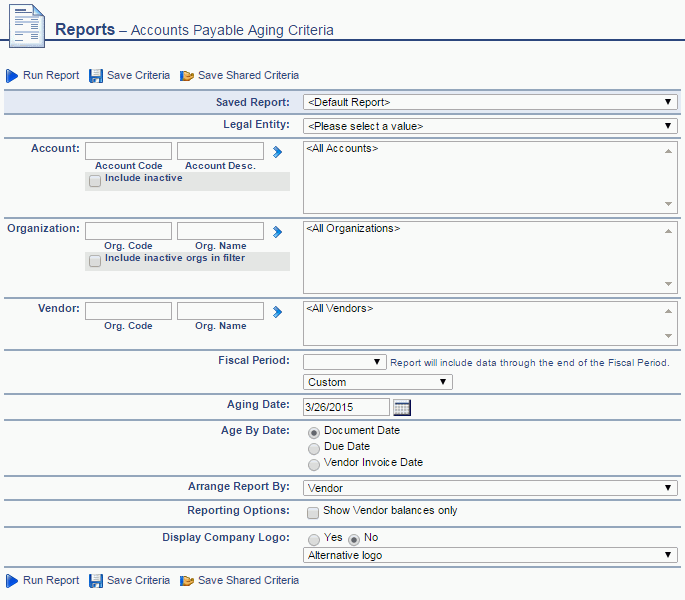Expand the Legal Entity dropdown
The width and height of the screenshot is (685, 600).
(490, 126)
